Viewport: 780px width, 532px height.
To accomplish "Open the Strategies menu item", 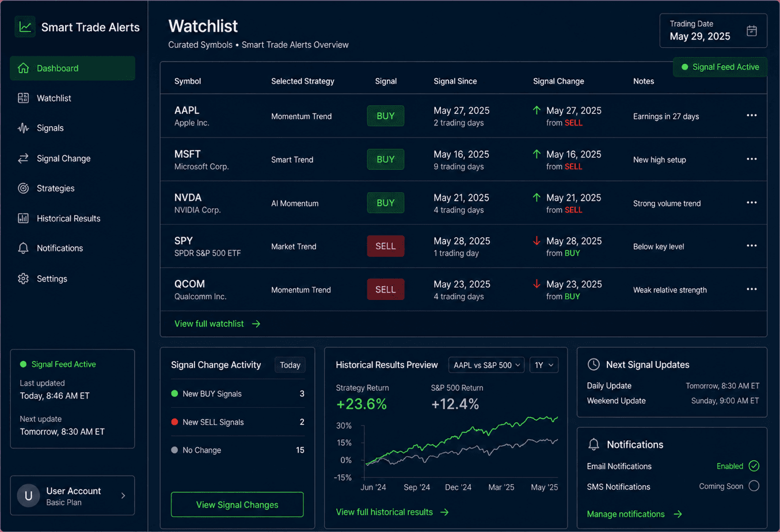I will click(73, 188).
